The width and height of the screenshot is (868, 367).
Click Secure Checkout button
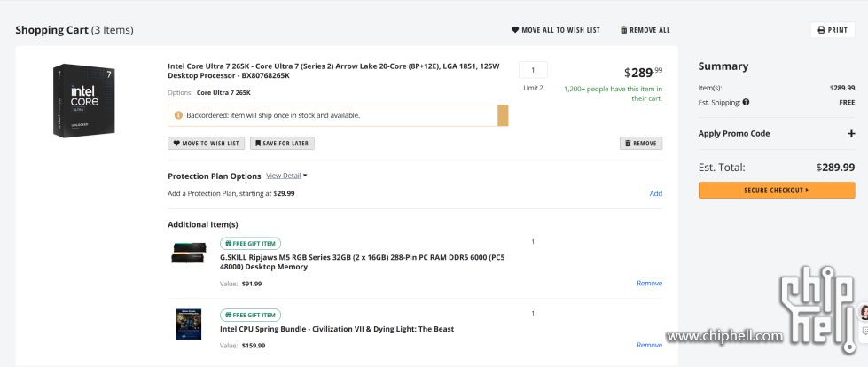pos(777,191)
